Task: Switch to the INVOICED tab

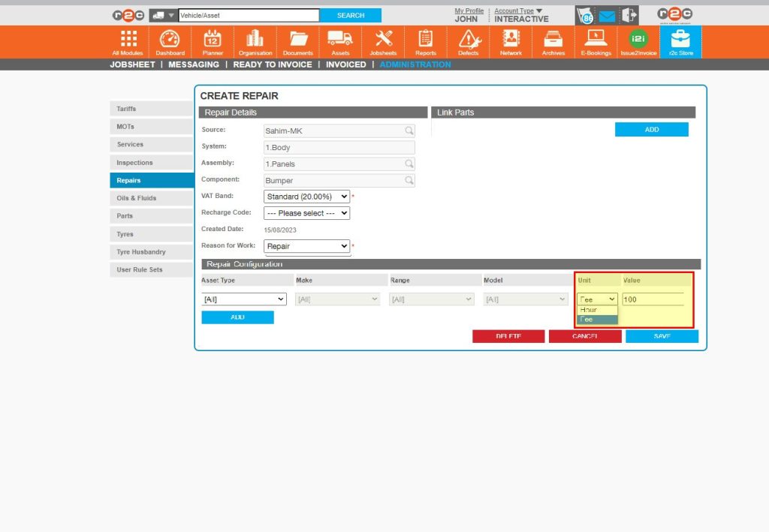Action: (x=345, y=65)
